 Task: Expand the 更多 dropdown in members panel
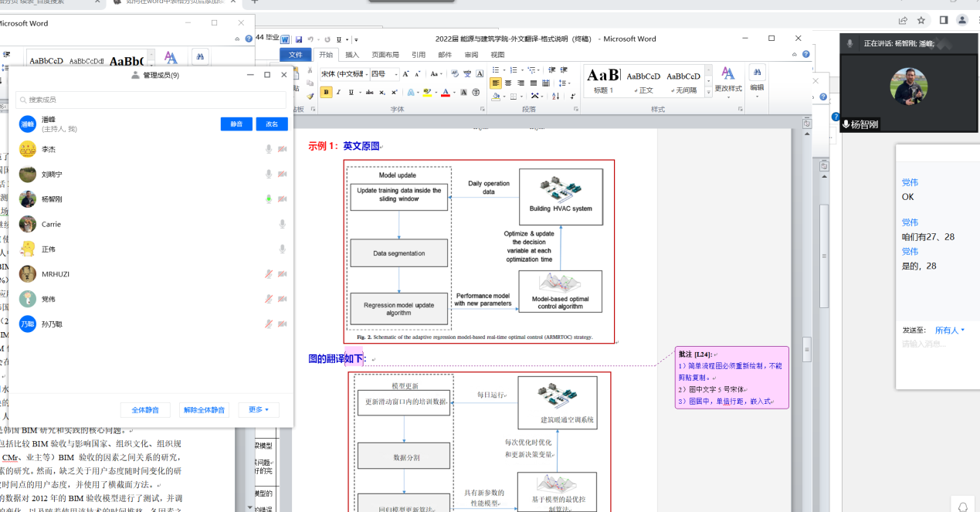tap(259, 410)
